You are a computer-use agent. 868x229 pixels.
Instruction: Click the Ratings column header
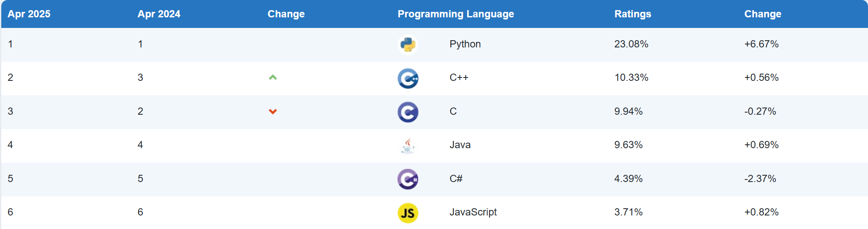(x=633, y=14)
